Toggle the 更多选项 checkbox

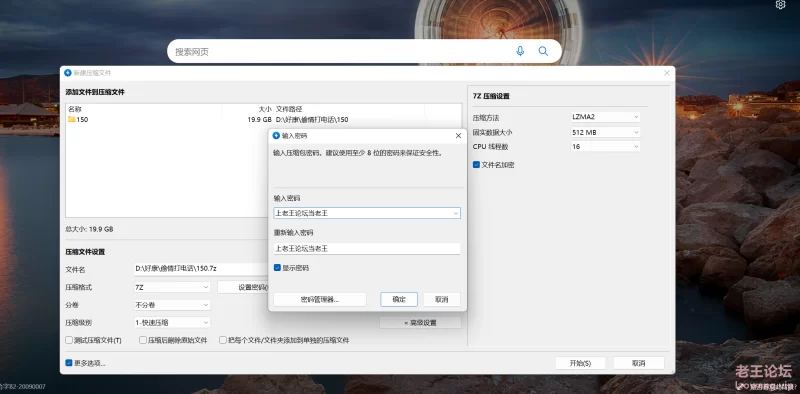[x=69, y=363]
